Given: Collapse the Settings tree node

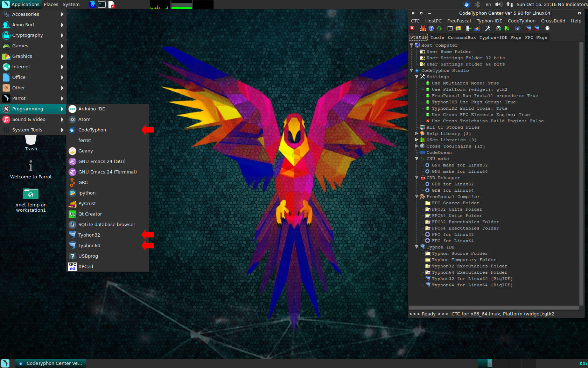Looking at the screenshot, I should pos(417,77).
